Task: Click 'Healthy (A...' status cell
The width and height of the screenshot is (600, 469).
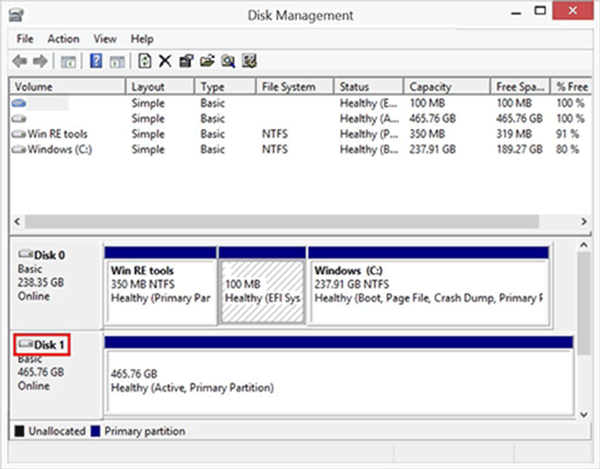Action: point(369,119)
